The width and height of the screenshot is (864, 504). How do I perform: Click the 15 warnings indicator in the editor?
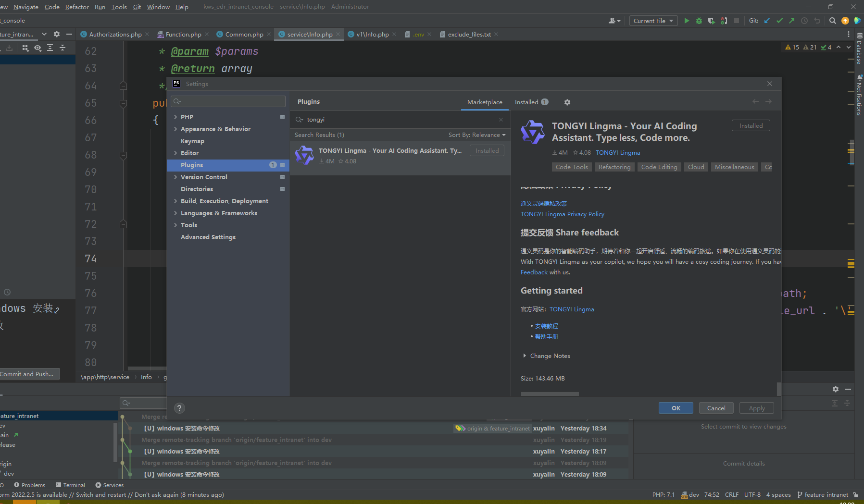pyautogui.click(x=792, y=47)
